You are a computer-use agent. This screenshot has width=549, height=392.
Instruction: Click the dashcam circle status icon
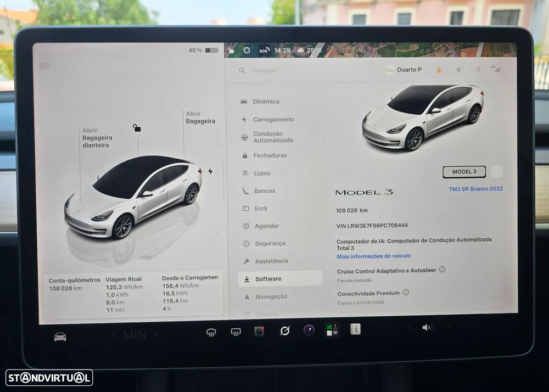click(247, 51)
